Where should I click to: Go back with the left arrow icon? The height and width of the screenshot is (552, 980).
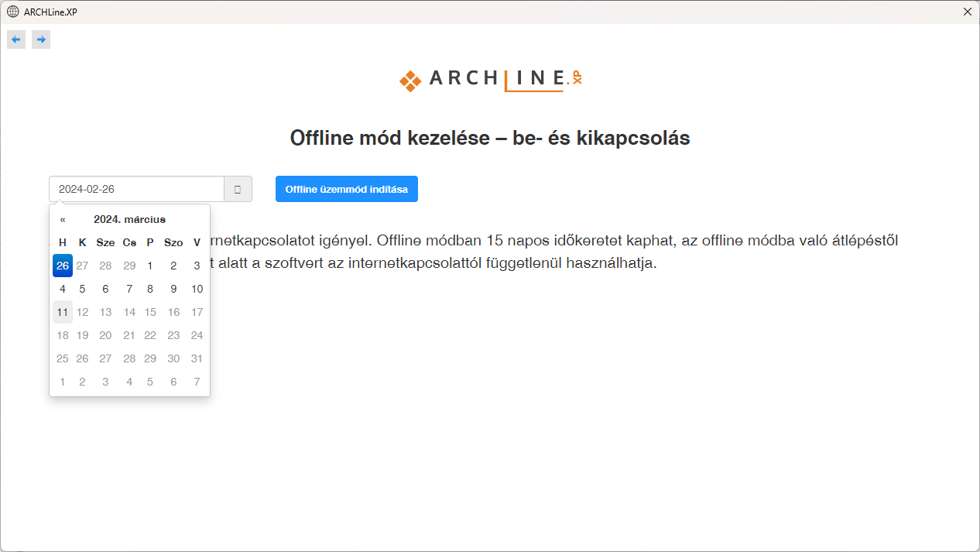click(16, 39)
